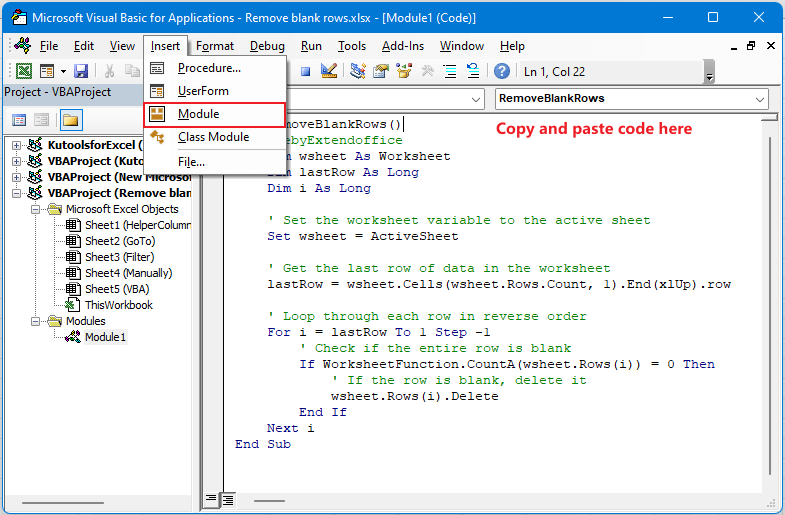
Task: Open the View menu
Action: point(122,46)
